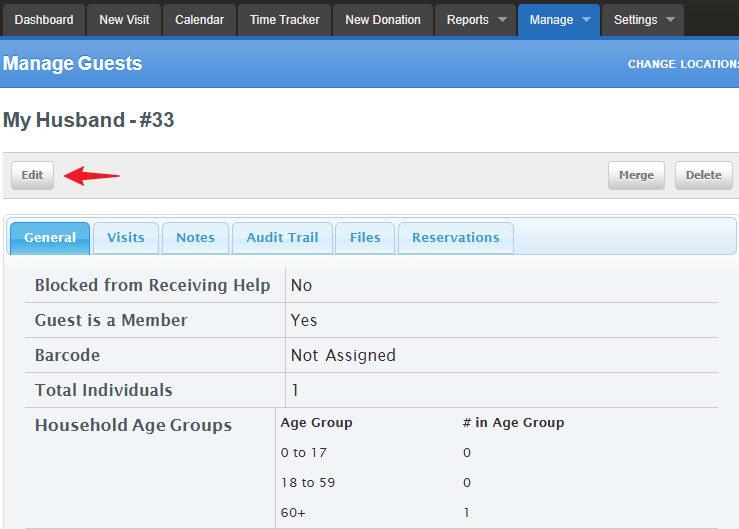Select the General tab
Image resolution: width=739 pixels, height=529 pixels.
tap(50, 238)
